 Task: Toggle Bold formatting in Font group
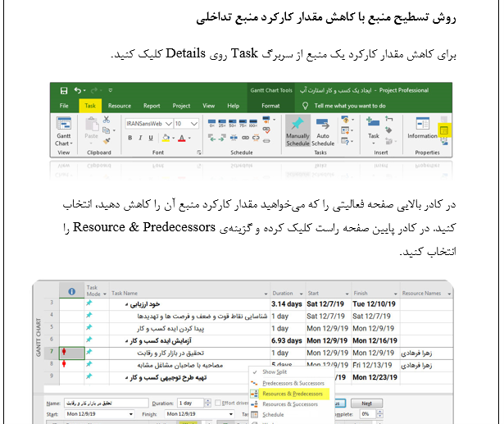point(129,138)
